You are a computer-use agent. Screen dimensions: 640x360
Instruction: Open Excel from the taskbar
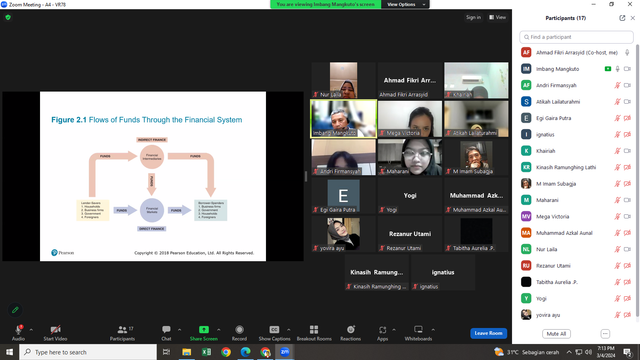(x=206, y=352)
